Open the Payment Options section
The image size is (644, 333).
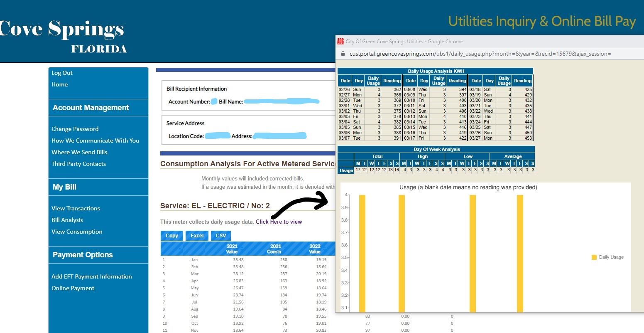click(82, 254)
